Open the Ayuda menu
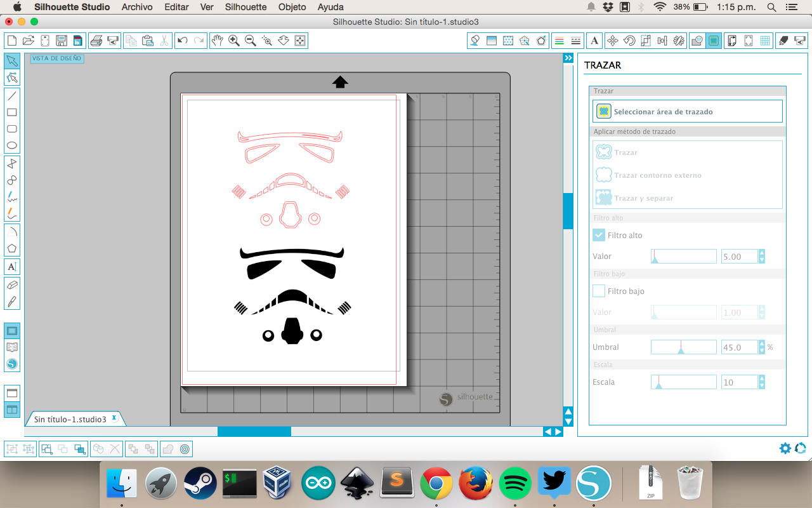This screenshot has width=812, height=508. coord(331,7)
